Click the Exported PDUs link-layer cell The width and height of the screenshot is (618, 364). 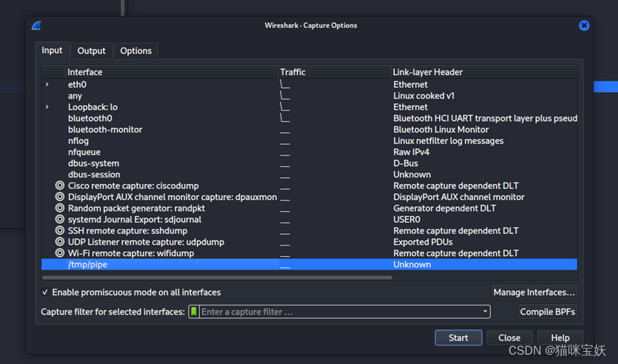(x=423, y=241)
